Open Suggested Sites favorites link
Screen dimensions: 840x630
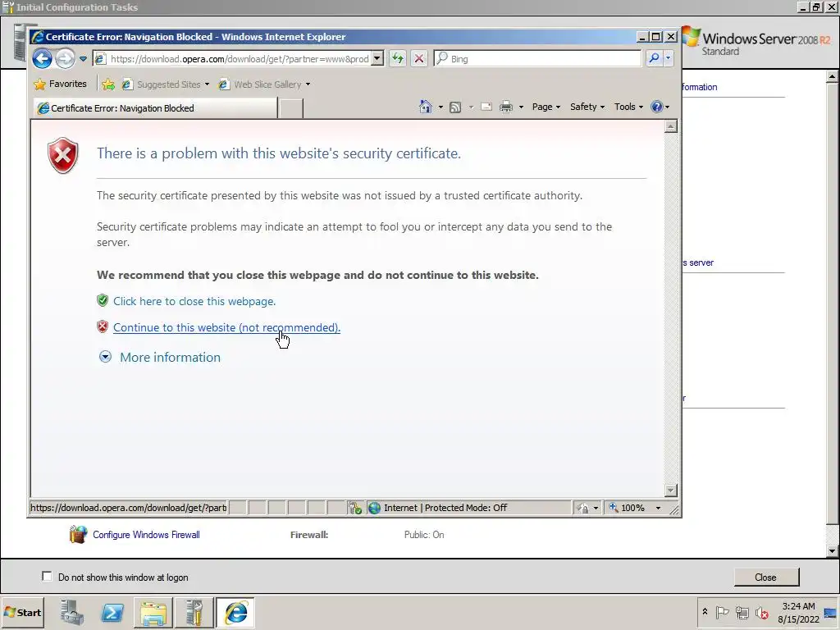click(164, 84)
